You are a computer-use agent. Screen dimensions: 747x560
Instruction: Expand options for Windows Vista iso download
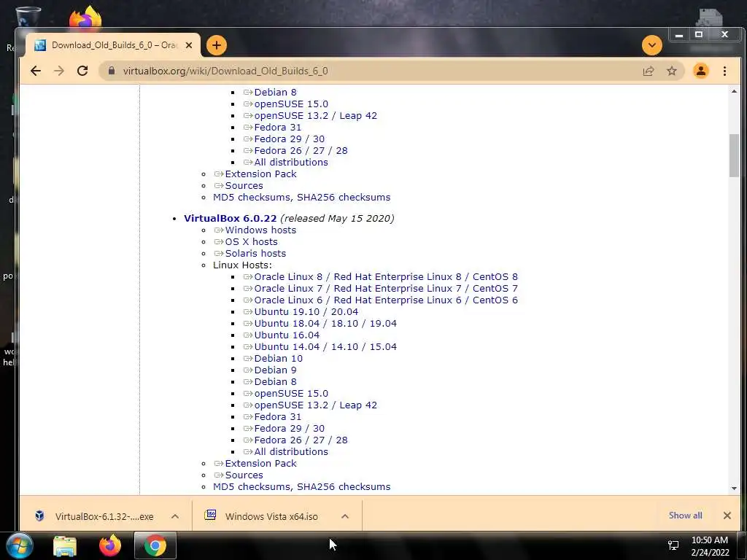[345, 516]
